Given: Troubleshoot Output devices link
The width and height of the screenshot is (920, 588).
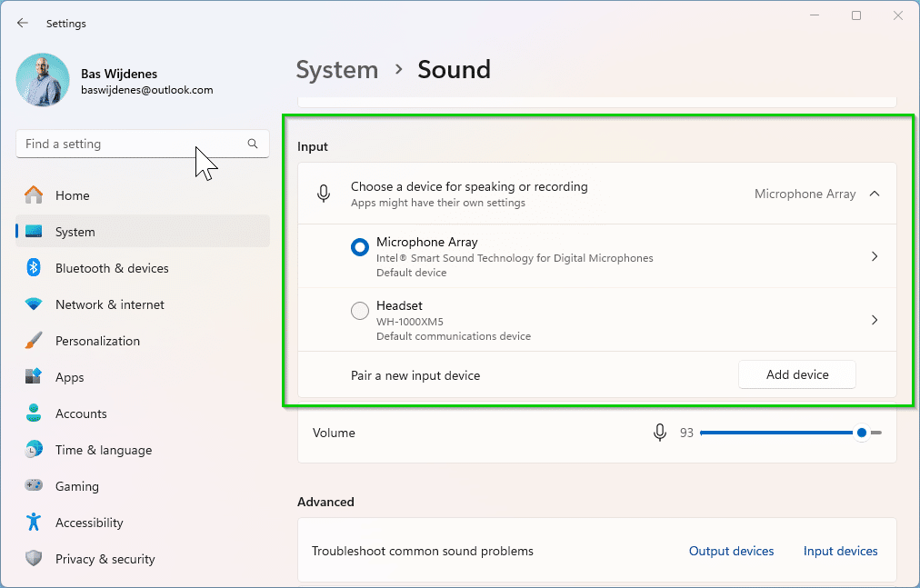Looking at the screenshot, I should pos(731,551).
